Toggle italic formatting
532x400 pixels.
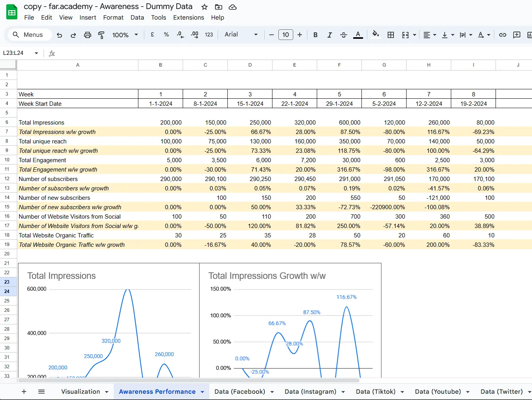[x=329, y=34]
